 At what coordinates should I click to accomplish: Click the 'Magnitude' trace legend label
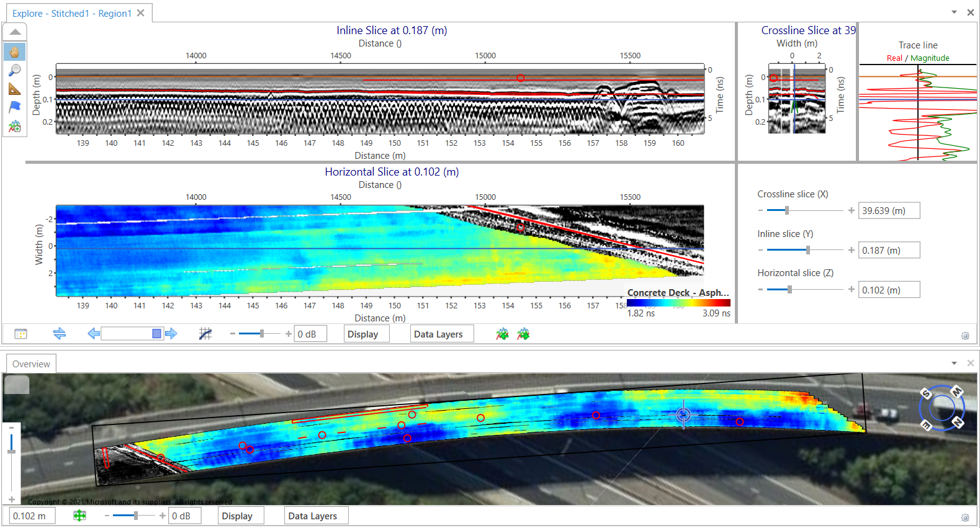pos(930,58)
